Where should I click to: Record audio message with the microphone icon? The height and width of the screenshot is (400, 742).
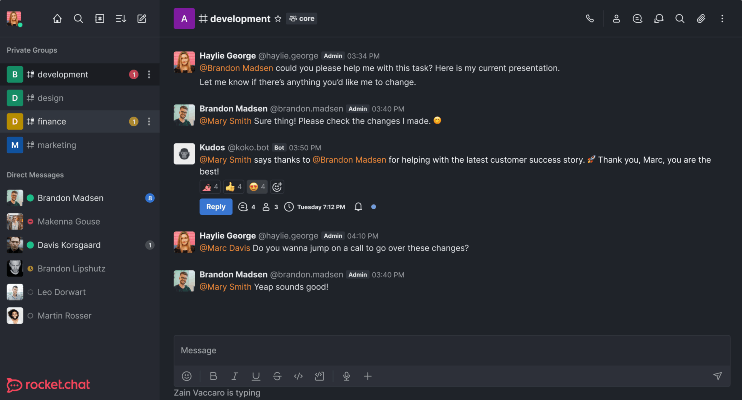346,376
